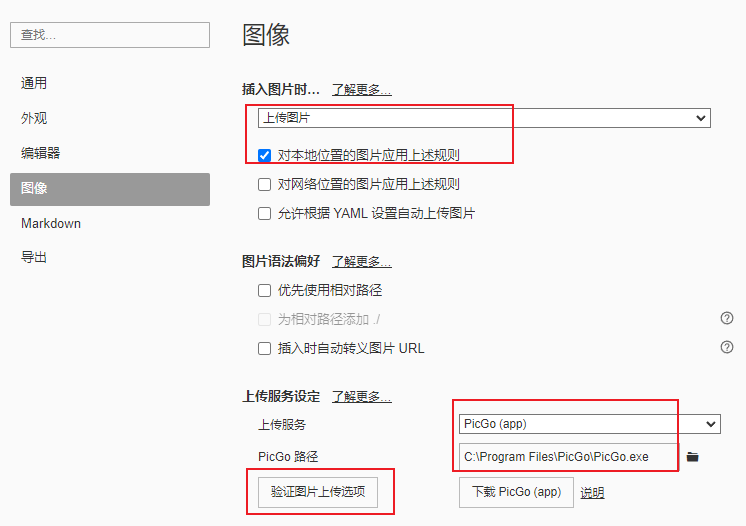Open 说明 link beside download button
The width and height of the screenshot is (746, 526).
click(592, 492)
